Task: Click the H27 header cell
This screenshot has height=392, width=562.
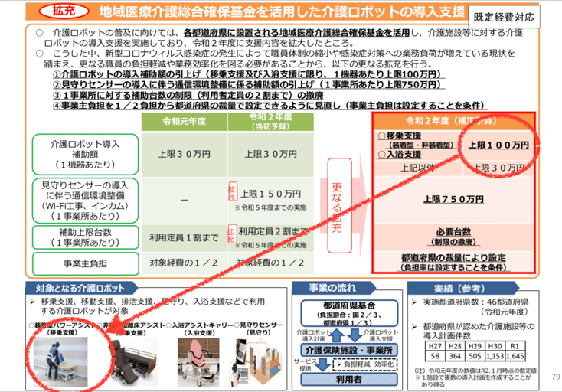Action: (435, 346)
